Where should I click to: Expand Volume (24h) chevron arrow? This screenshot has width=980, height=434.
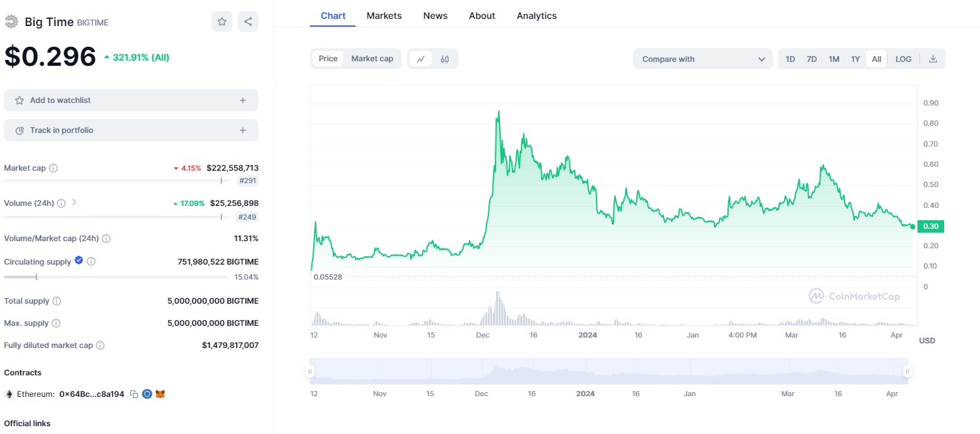click(74, 202)
